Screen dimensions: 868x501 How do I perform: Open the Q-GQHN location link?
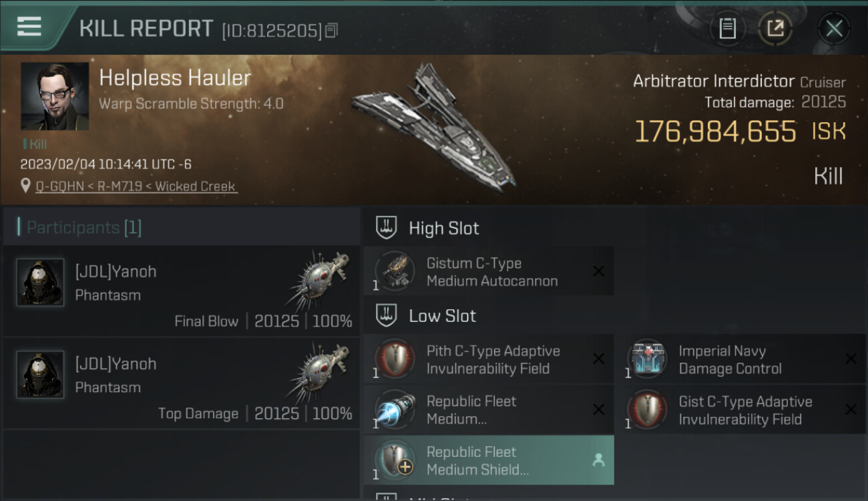[x=136, y=186]
